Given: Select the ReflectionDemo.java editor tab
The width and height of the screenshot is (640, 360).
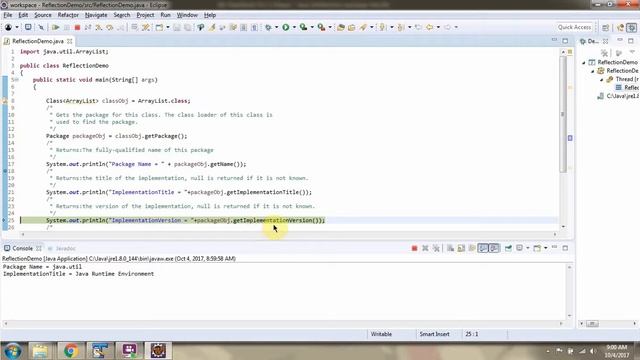Looking at the screenshot, I should coord(38,41).
